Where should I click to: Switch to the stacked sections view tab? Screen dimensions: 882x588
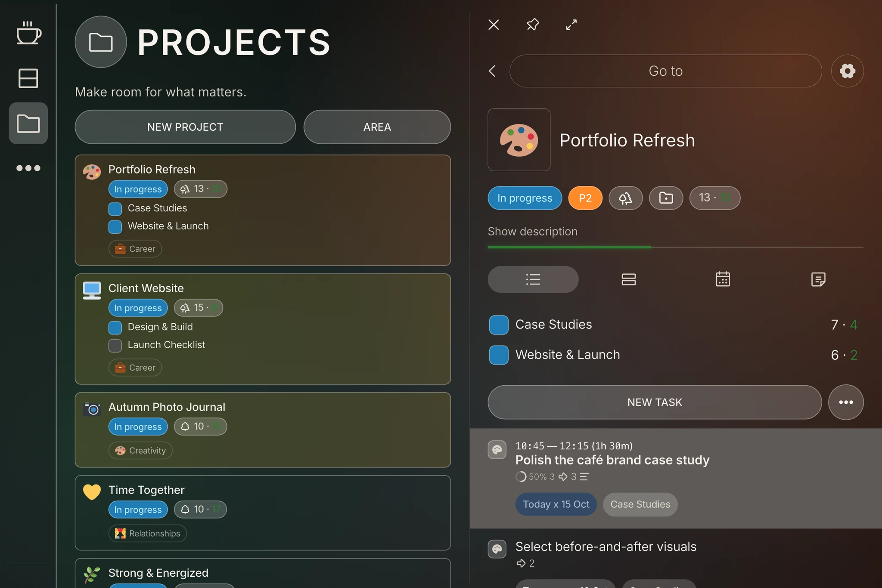[628, 279]
